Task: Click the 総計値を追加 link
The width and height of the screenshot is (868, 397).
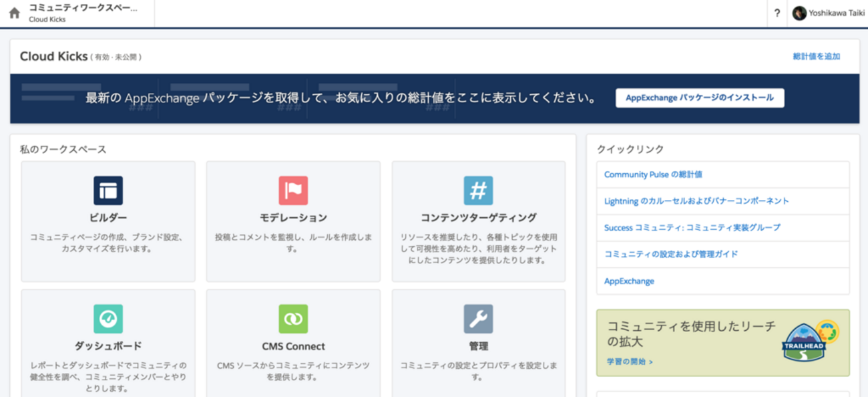Action: (817, 57)
